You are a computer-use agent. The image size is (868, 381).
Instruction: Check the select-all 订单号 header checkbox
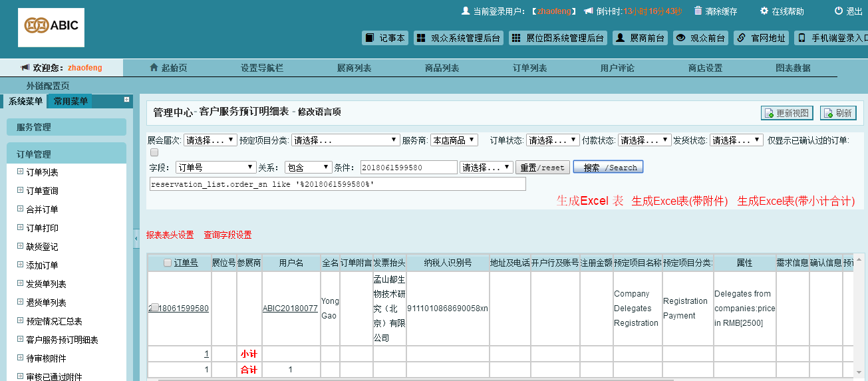(168, 263)
